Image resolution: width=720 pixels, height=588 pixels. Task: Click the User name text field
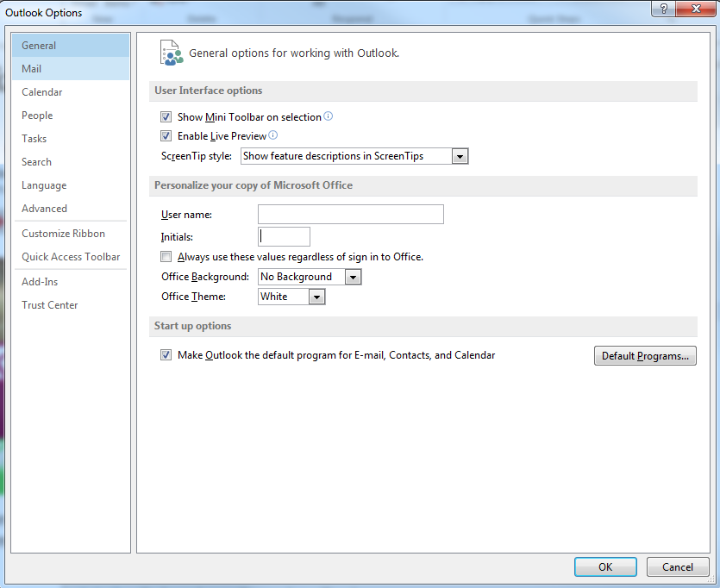[x=351, y=215]
